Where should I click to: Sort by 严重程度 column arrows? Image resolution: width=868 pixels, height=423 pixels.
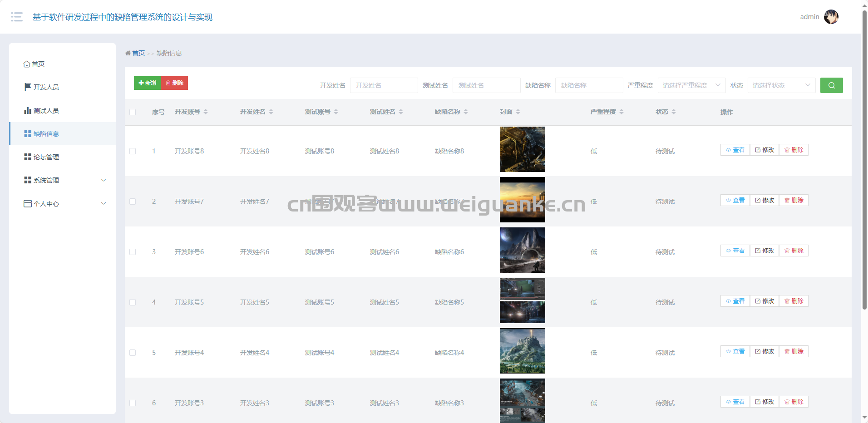(x=621, y=112)
